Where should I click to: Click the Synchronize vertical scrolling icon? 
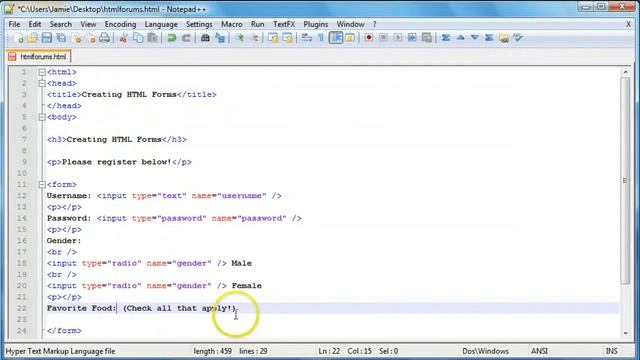click(x=273, y=38)
